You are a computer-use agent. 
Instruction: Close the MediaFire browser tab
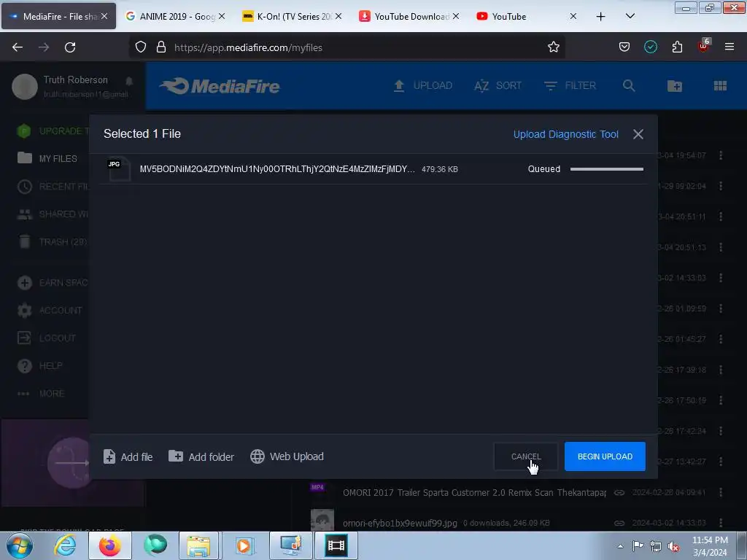tap(104, 16)
